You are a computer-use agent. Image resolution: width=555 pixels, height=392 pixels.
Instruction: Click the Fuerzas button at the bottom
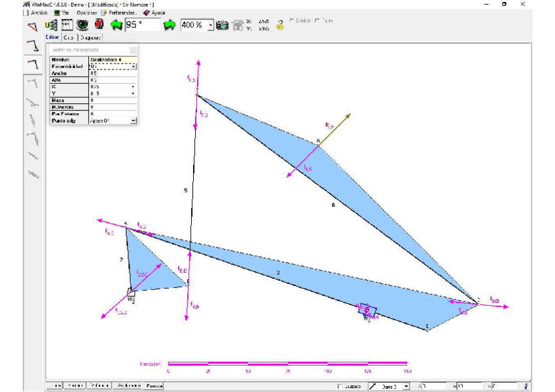tap(154, 386)
